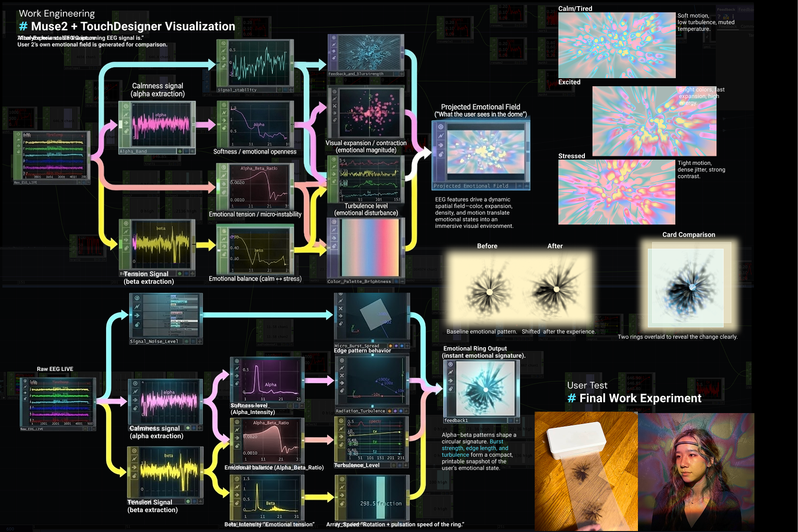Click the clone immune zigzag on Signal_Noise_Level node

click(x=137, y=307)
